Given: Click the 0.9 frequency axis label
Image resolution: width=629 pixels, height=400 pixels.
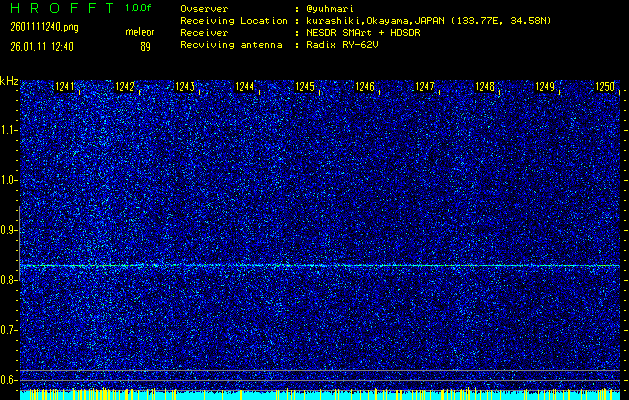Looking at the screenshot, I should coord(9,230).
